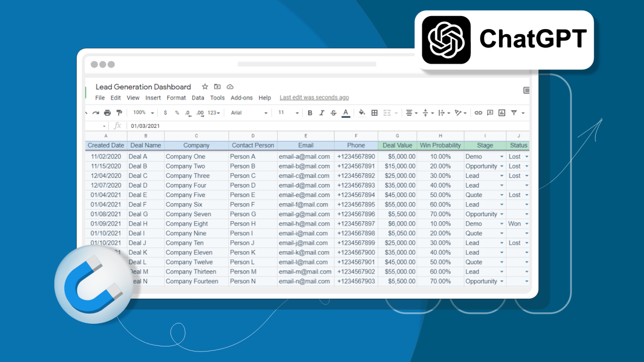Open the Data menu
This screenshot has width=644, height=362.
point(198,98)
